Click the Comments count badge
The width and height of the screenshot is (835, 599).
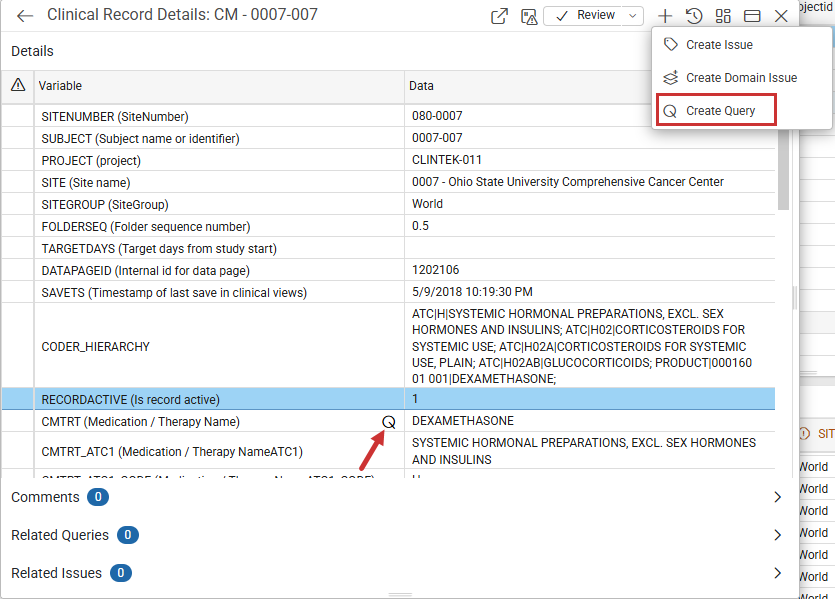[x=98, y=497]
